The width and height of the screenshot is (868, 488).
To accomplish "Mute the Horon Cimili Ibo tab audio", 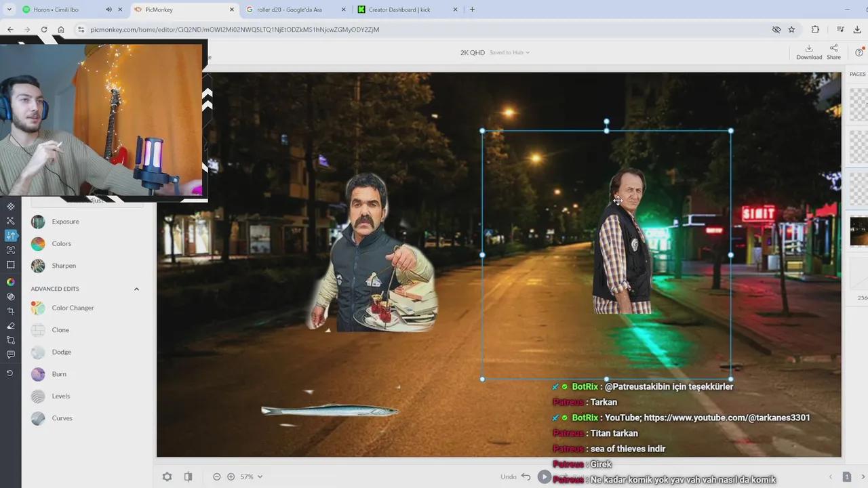I will [x=108, y=9].
